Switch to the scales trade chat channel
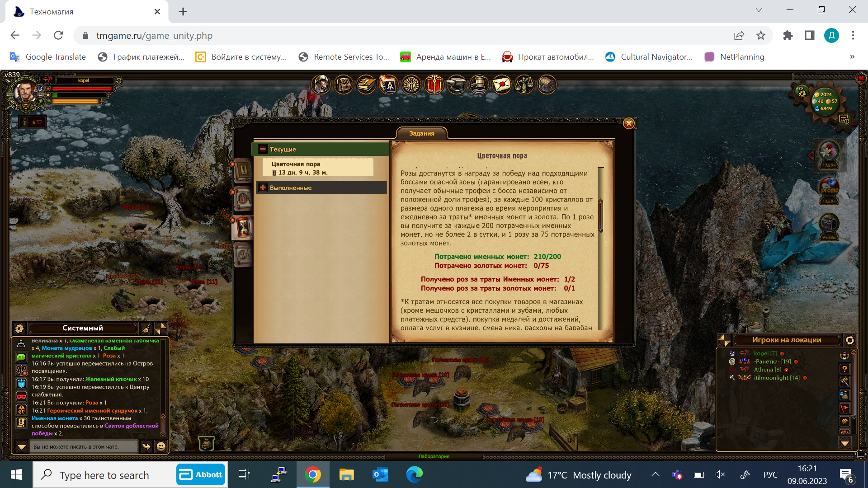868x488 pixels. pyautogui.click(x=21, y=371)
